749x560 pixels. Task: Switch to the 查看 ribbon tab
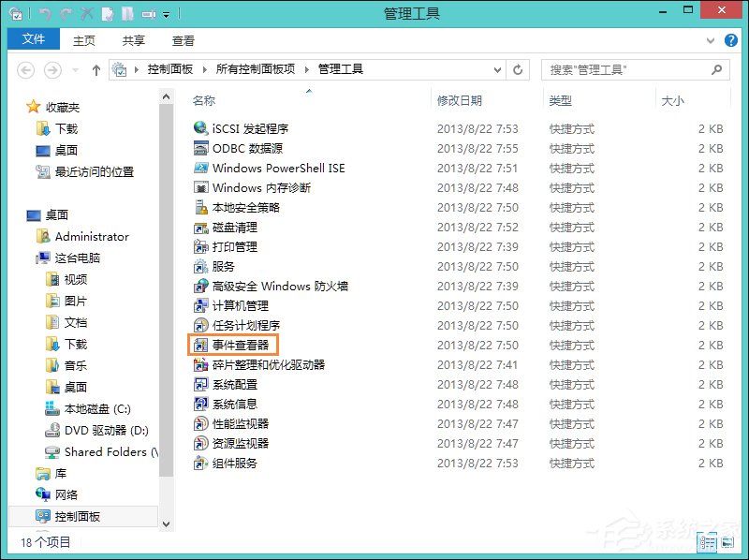pos(183,40)
